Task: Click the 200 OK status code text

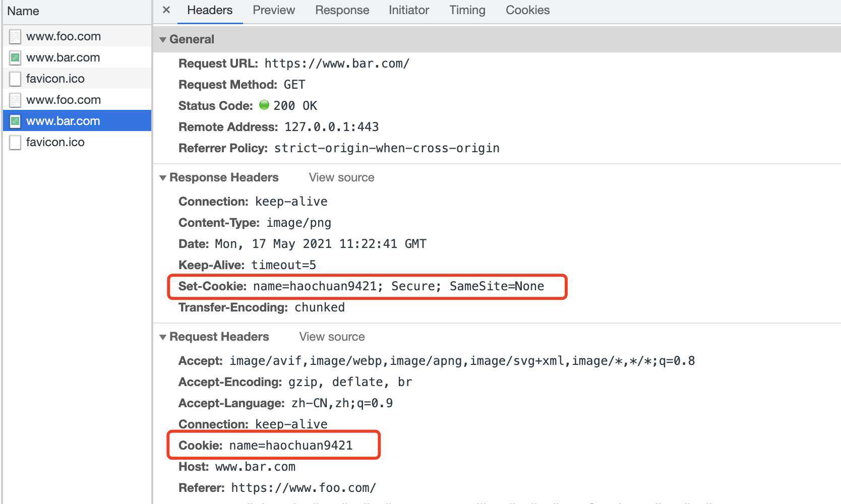Action: tap(295, 106)
